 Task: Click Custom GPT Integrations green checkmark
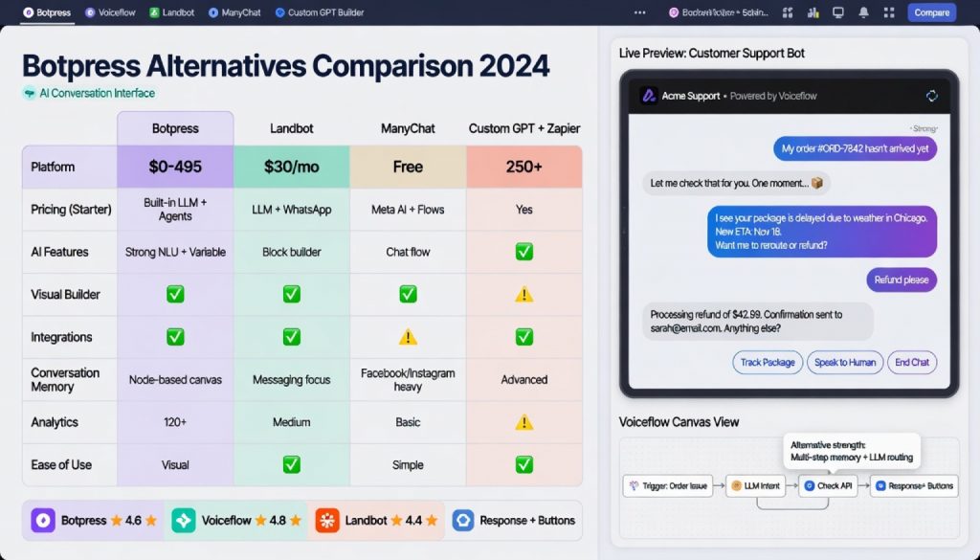(523, 337)
